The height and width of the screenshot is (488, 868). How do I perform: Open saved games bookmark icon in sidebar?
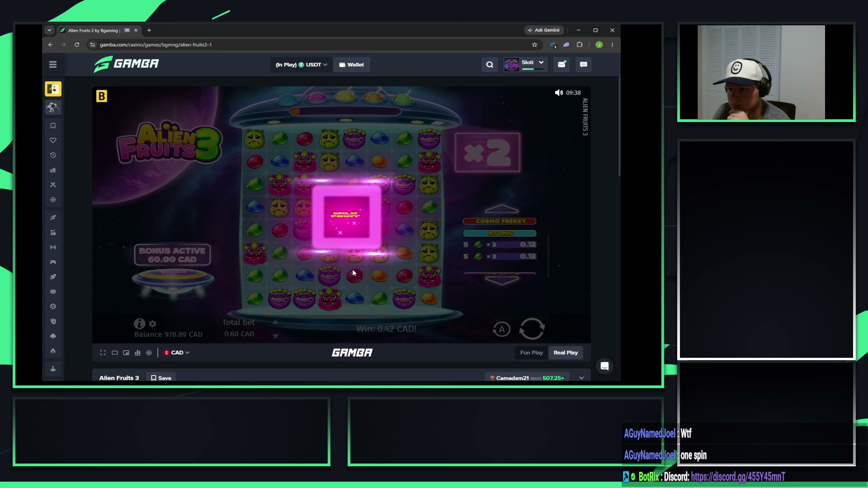[53, 126]
